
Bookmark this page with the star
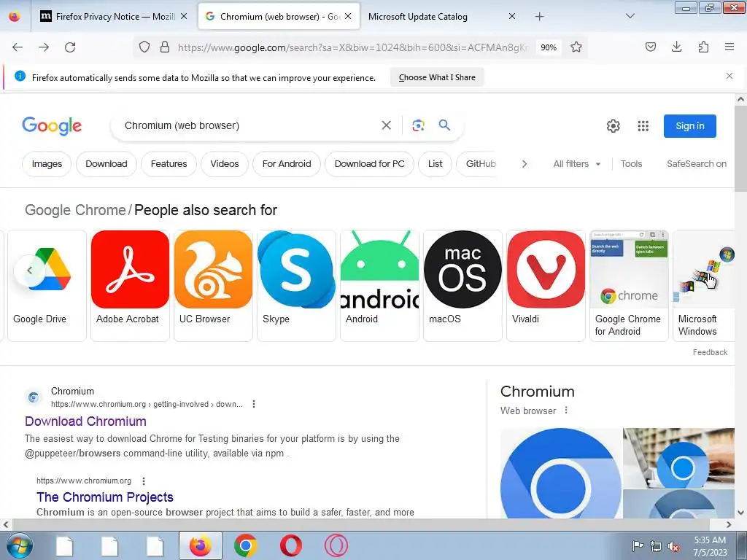[x=576, y=47]
